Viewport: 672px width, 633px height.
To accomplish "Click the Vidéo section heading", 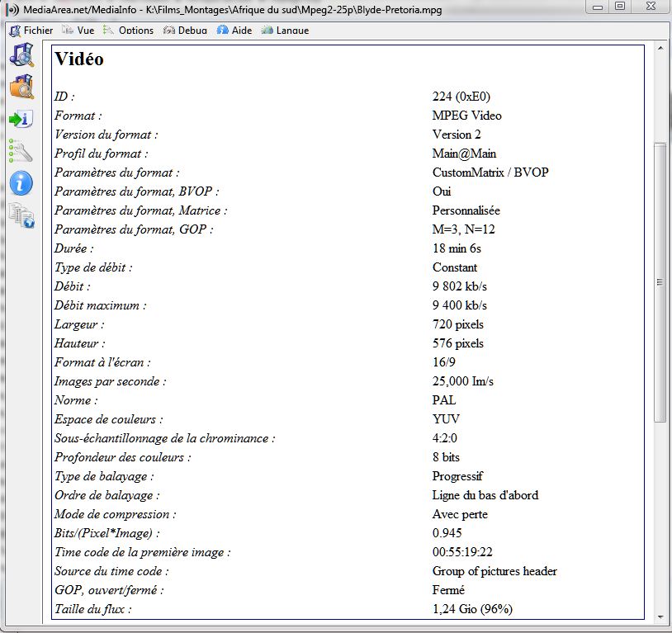I will [x=79, y=59].
